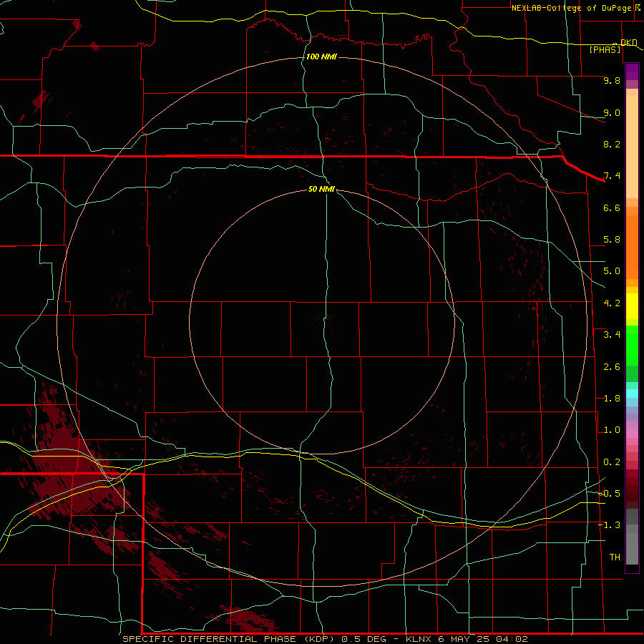Select the purple band atop the color scale
The image size is (644, 644).
[x=632, y=72]
